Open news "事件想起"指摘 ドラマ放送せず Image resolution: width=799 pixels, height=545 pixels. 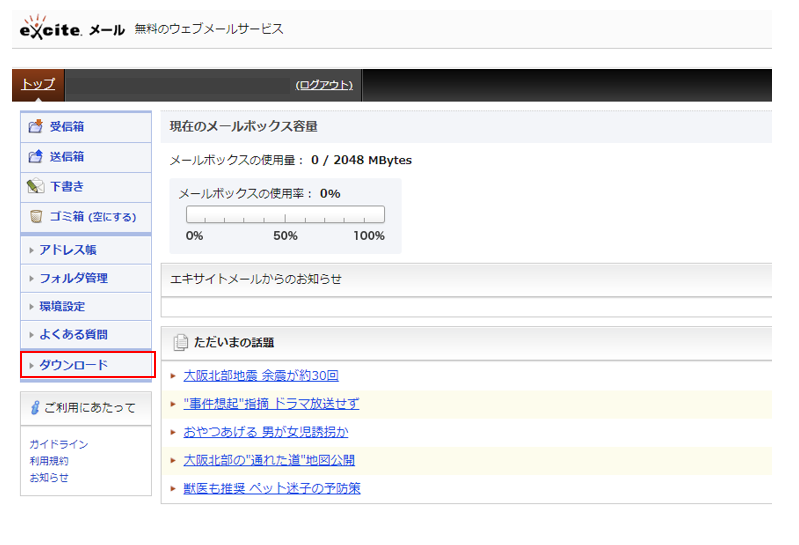pos(271,404)
